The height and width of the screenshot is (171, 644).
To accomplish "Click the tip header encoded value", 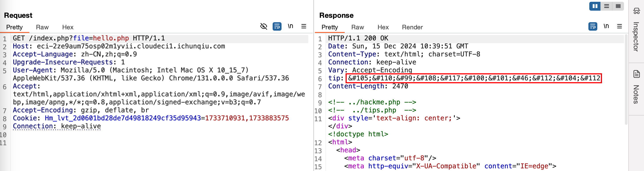I will (474, 78).
